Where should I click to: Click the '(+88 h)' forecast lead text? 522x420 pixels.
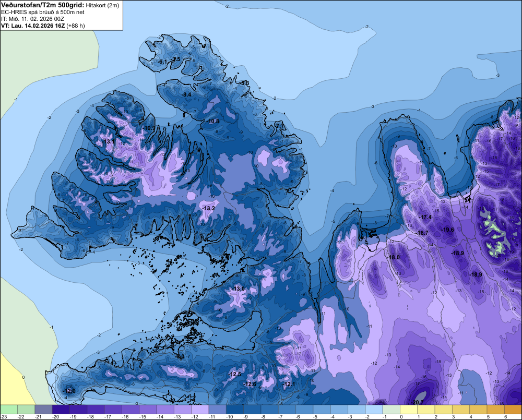tap(76, 26)
